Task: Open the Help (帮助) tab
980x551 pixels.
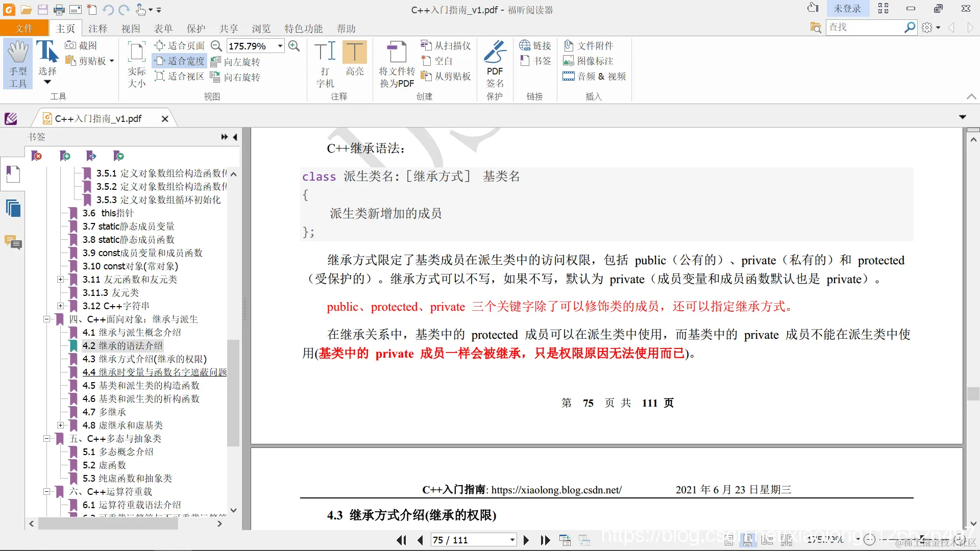Action: [346, 29]
